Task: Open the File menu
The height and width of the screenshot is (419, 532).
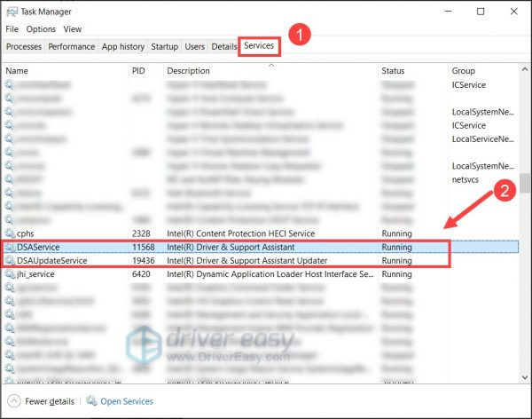Action: [12, 29]
